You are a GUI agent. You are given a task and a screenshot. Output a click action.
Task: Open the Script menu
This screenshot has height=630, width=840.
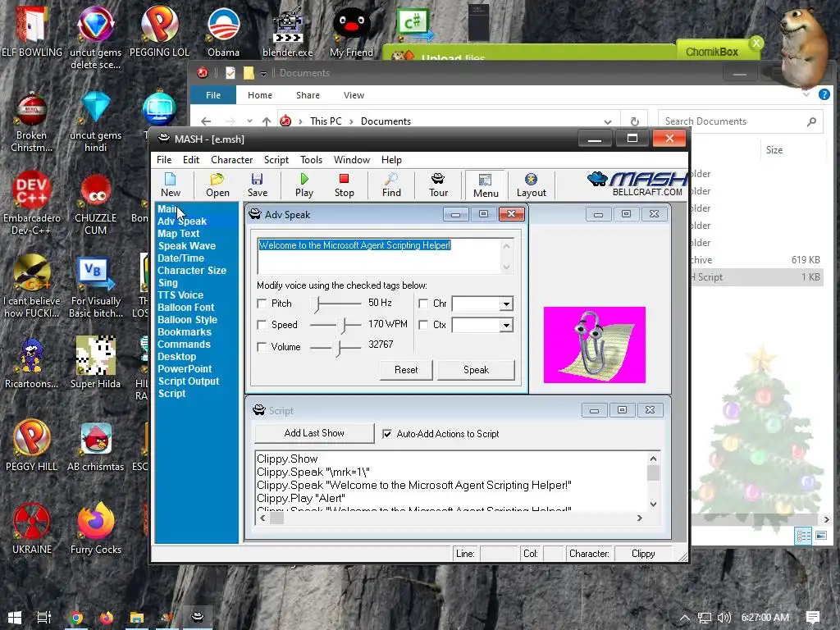276,160
